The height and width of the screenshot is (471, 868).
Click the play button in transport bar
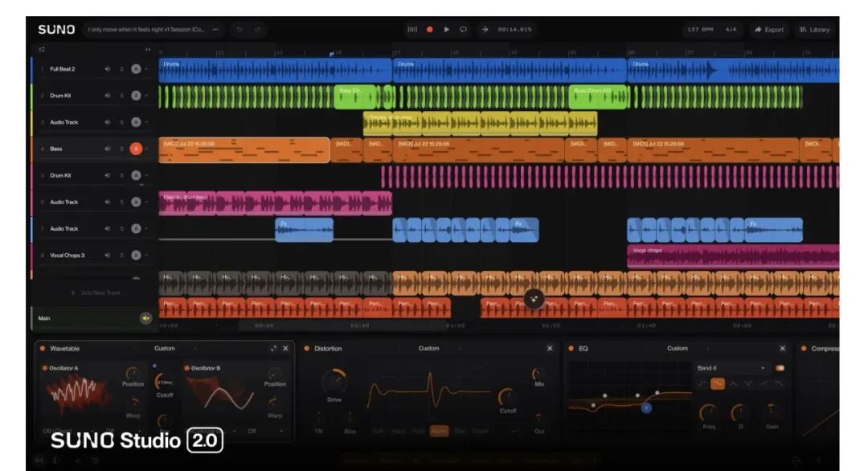tap(447, 29)
